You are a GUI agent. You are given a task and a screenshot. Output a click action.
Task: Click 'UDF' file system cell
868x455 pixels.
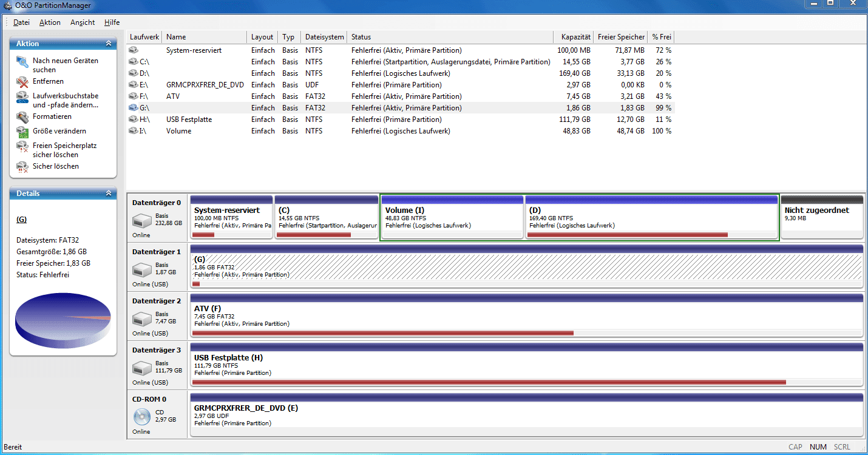pyautogui.click(x=312, y=85)
